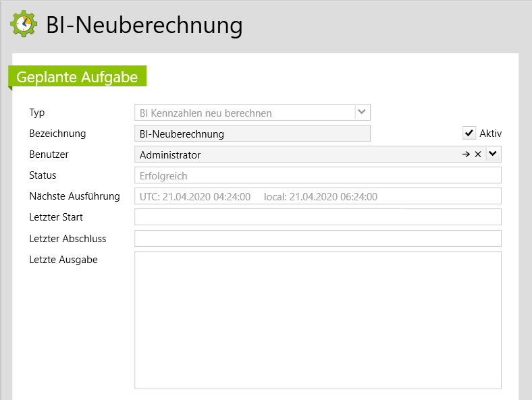
Task: Click the 'Geplante Aufgabe' section header
Action: [77, 77]
